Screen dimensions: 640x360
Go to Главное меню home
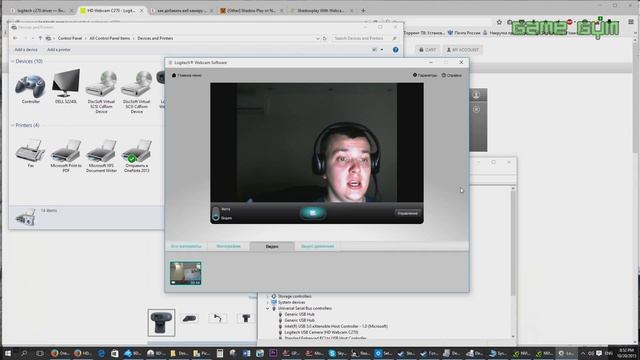point(187,75)
